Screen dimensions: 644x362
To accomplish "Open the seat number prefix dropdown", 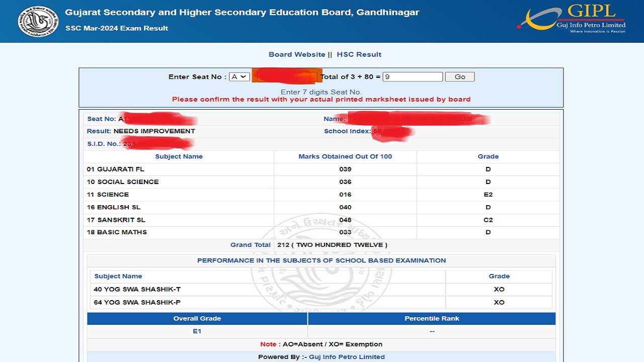I will [239, 76].
